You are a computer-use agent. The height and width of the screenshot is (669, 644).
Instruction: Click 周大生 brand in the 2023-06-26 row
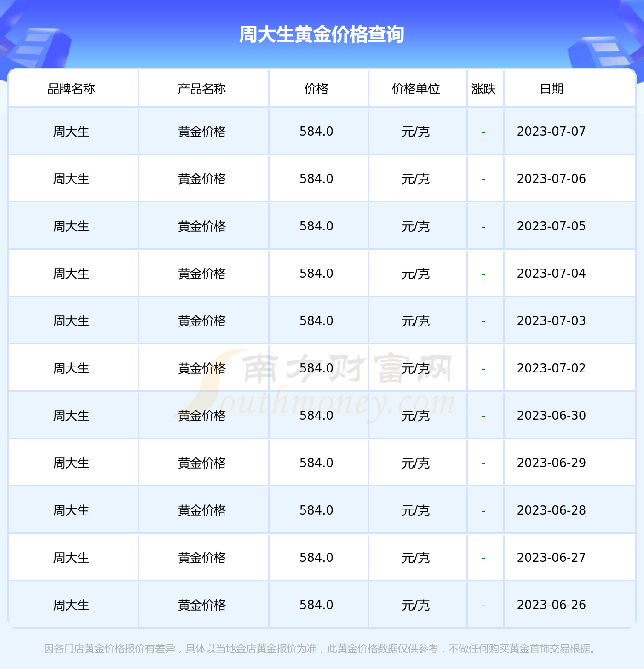(71, 605)
